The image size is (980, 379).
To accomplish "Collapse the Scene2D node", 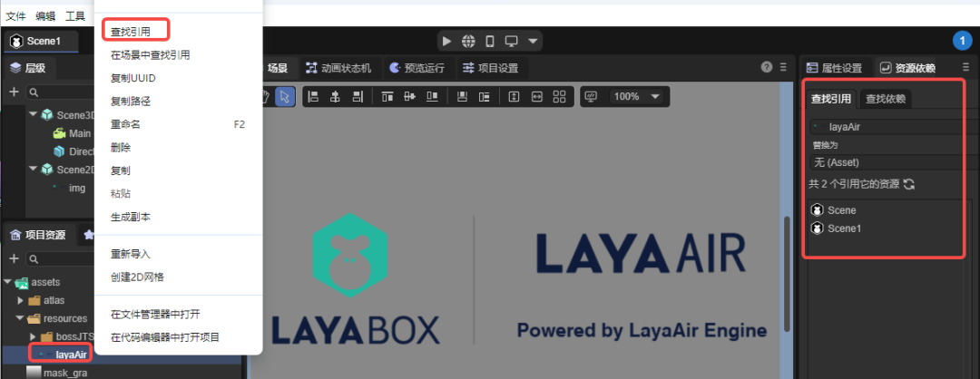I will (x=34, y=170).
